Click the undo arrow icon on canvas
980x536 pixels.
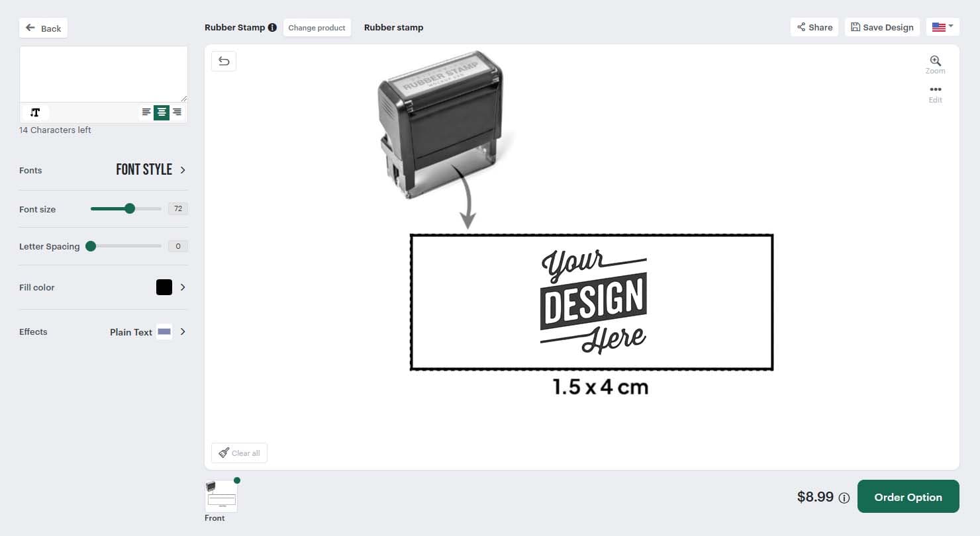(224, 62)
